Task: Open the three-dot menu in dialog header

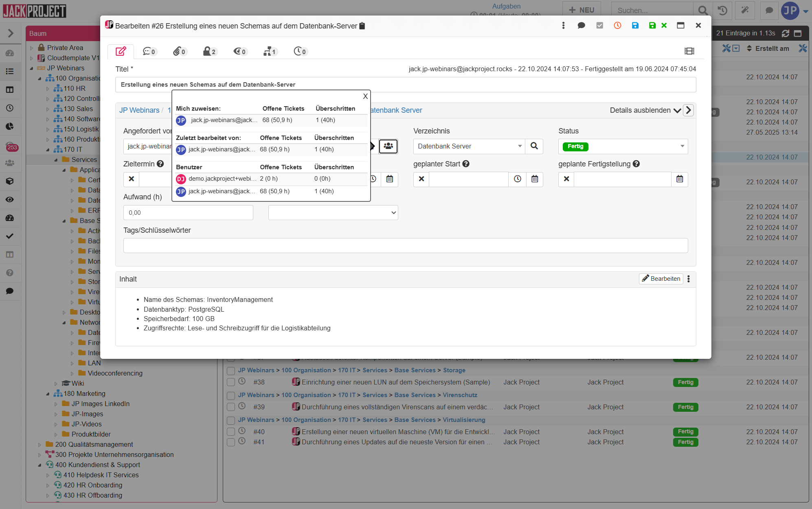Action: (x=563, y=26)
